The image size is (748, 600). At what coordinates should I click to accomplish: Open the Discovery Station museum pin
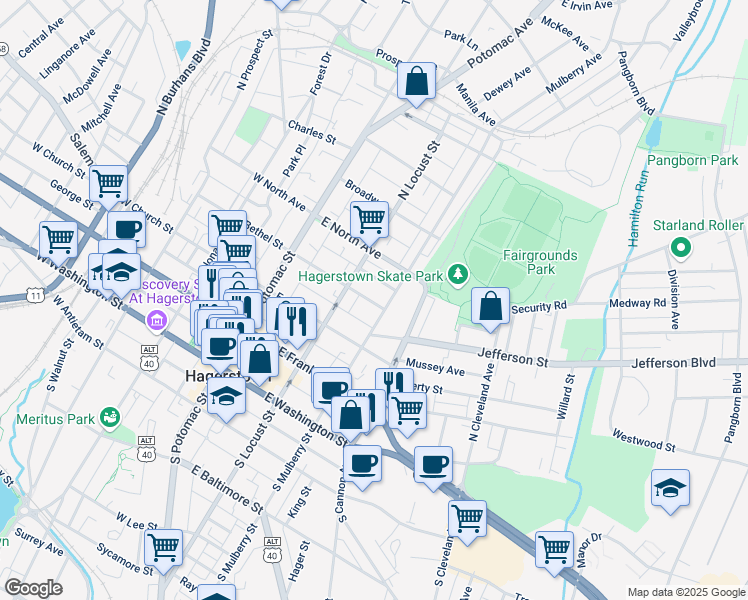(x=157, y=320)
